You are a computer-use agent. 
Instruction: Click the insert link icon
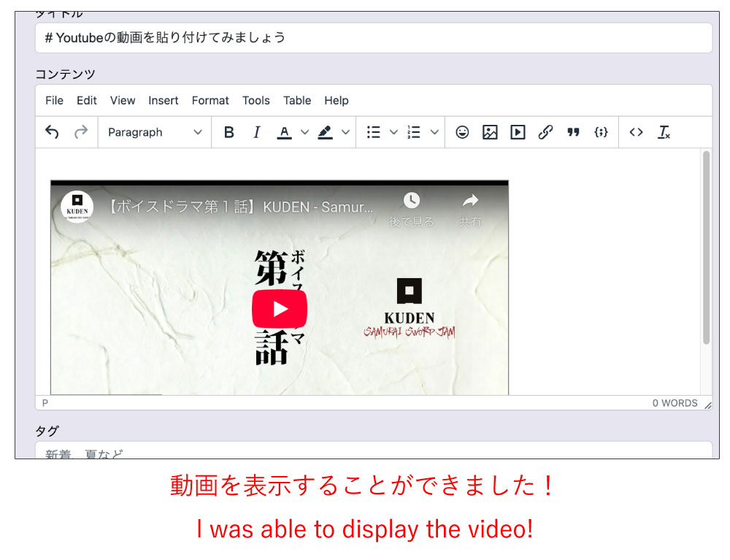point(545,132)
